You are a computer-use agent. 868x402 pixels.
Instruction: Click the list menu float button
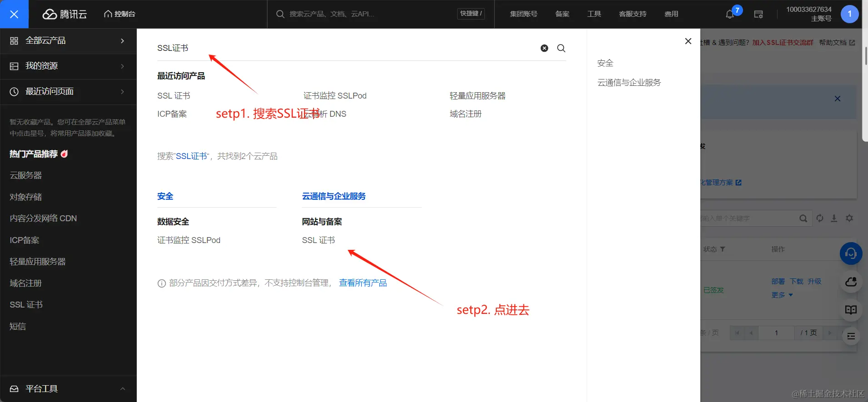coord(851,337)
